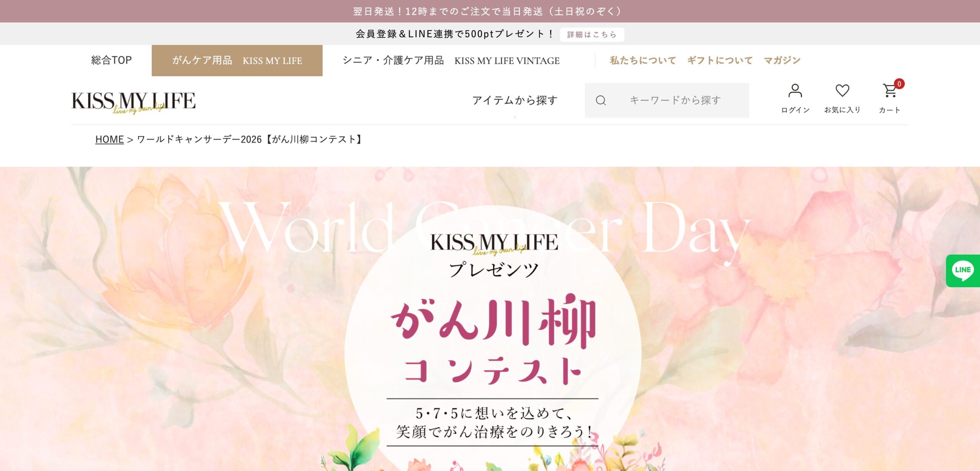Open シニア・介護ケア用品 KISS MY LIFE VINTAGE tab
Screen dimensions: 980x471
click(x=451, y=61)
